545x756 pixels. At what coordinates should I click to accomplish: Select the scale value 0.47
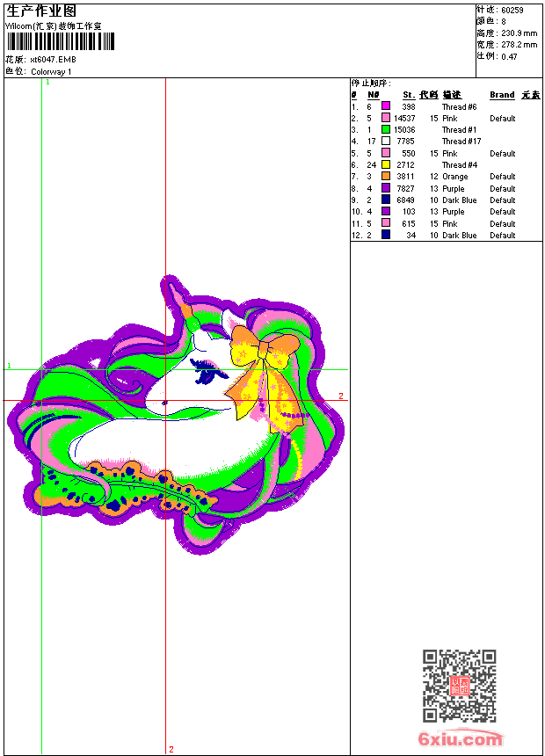(x=509, y=57)
